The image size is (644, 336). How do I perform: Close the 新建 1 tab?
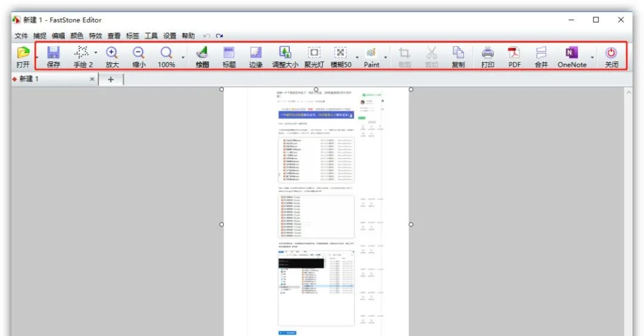coord(92,79)
